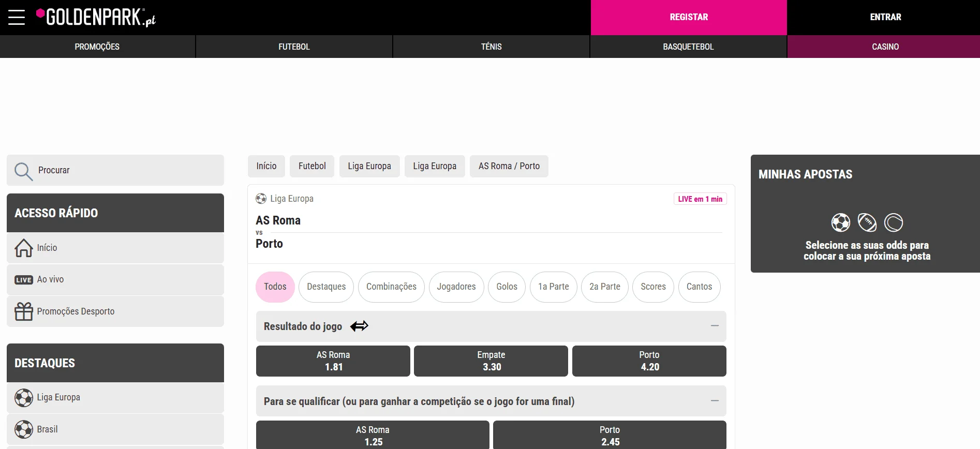Click the Registar button
The image size is (980, 449).
pyautogui.click(x=689, y=18)
